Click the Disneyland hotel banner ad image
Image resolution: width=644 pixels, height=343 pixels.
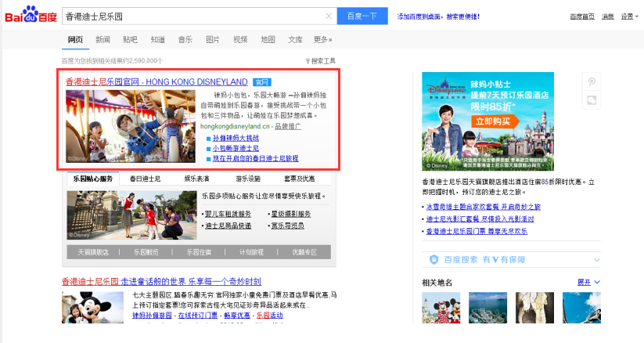pos(488,121)
